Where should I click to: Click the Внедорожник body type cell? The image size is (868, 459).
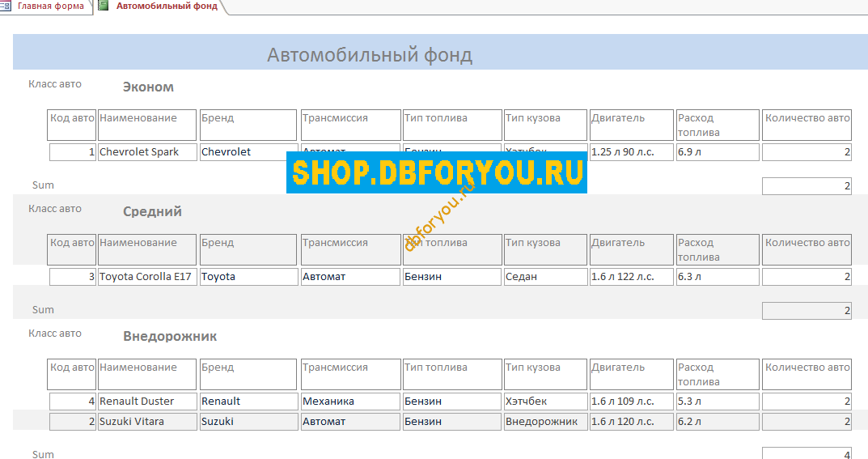tap(546, 422)
